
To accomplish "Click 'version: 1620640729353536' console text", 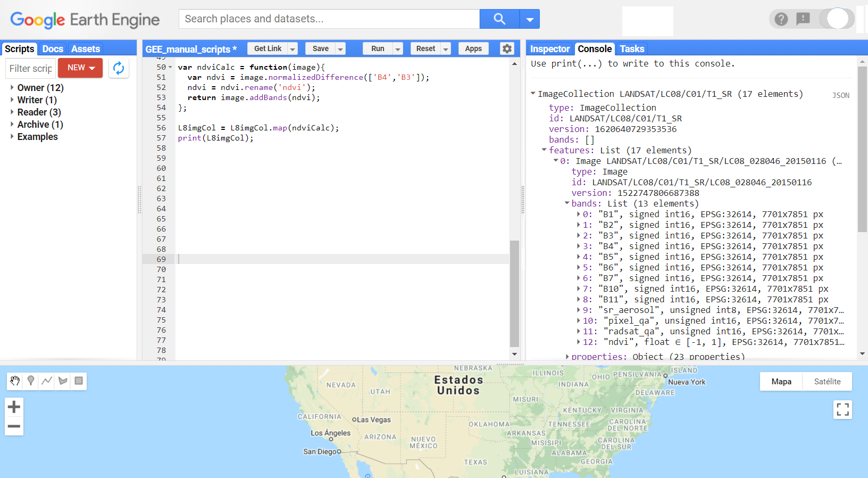I will [x=613, y=129].
